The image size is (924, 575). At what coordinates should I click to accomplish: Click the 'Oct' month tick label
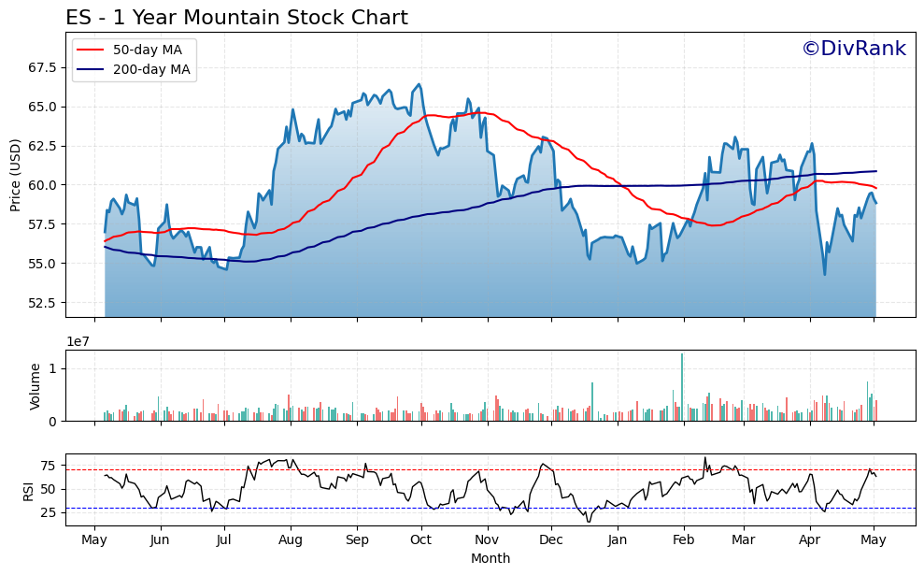[x=421, y=540]
